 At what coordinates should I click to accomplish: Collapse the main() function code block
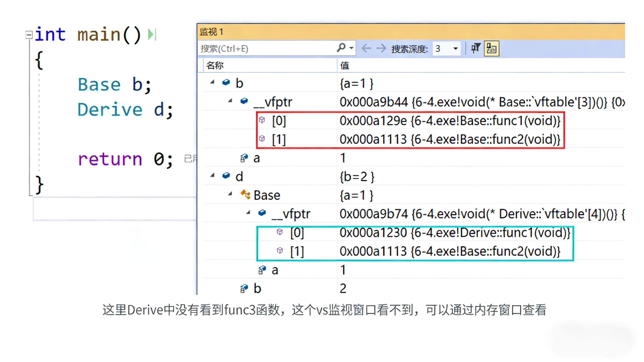click(29, 35)
